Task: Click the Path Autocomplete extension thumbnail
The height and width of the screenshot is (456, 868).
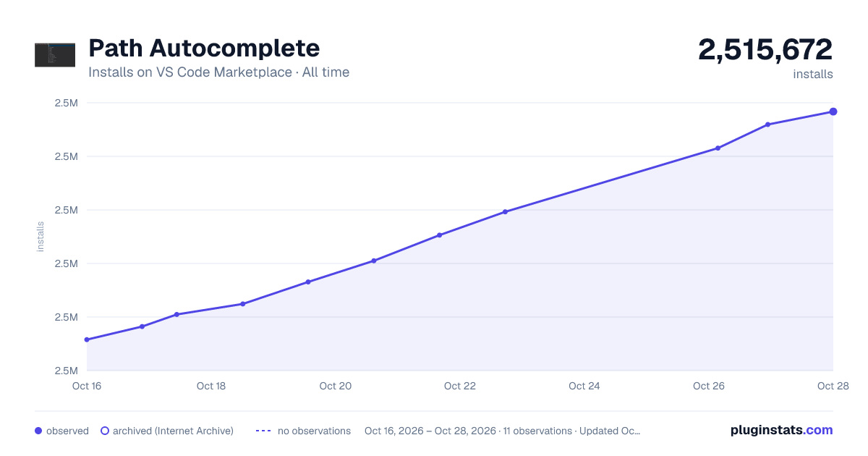Action: click(55, 55)
